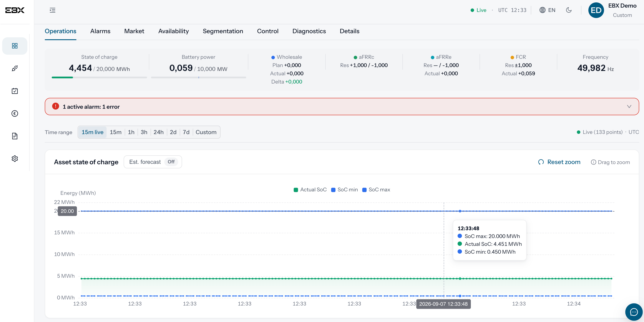
Task: Click the EBX logo
Action: click(x=15, y=10)
